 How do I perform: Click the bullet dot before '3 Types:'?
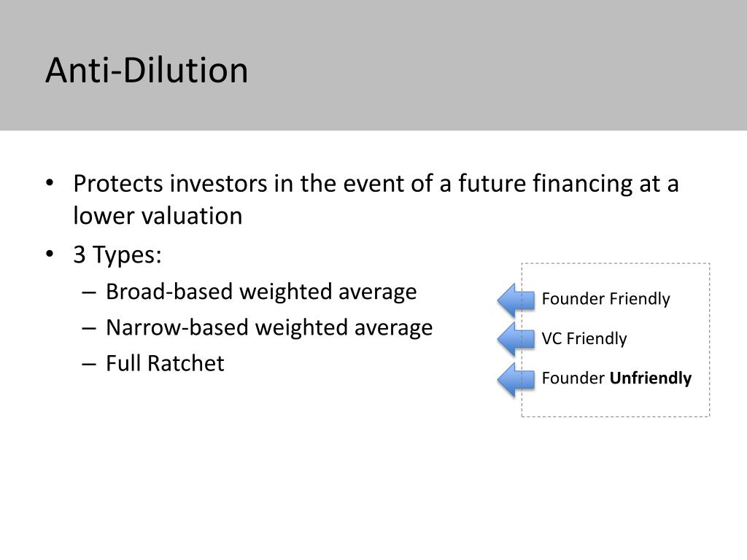click(50, 254)
